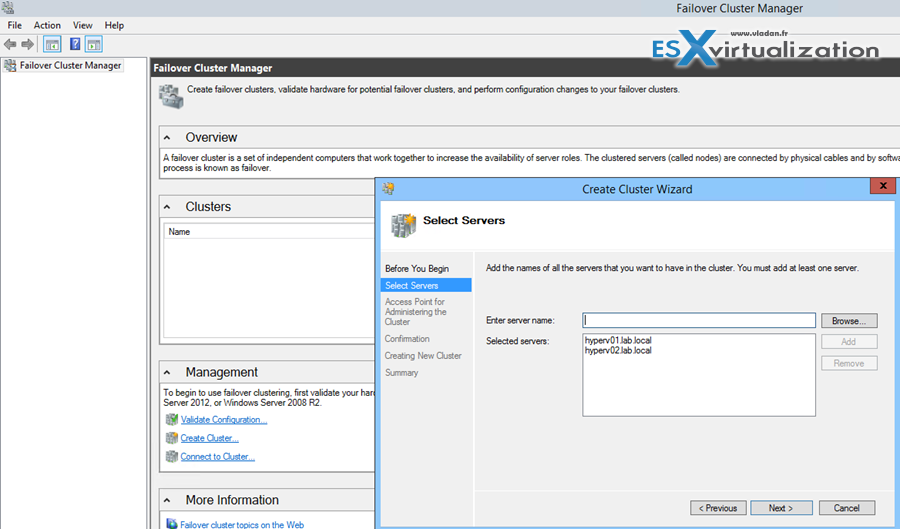Collapse the Clusters section
This screenshot has height=529, width=900.
pyautogui.click(x=167, y=207)
